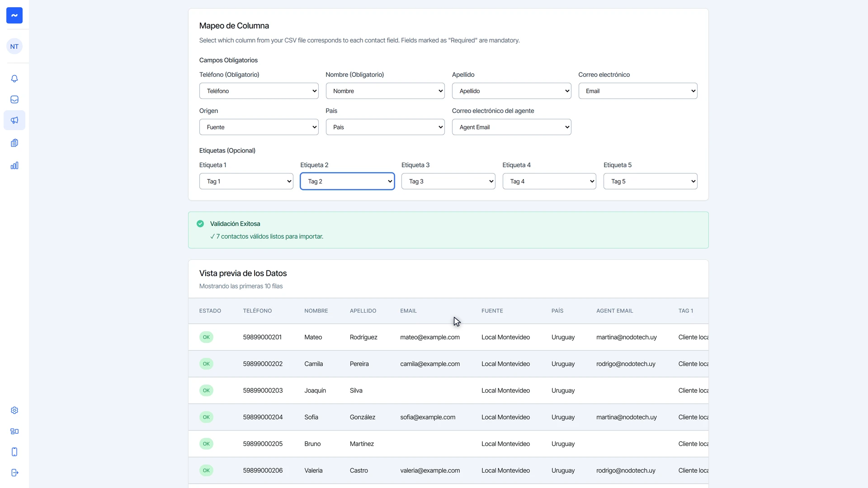Open the Nombre (Obligatorio) dropdown
This screenshot has width=868, height=488.
[385, 91]
